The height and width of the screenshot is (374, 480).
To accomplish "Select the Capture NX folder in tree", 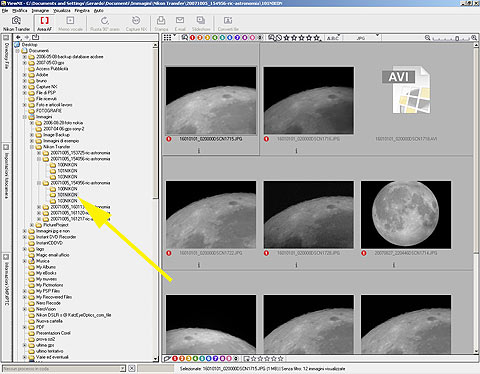I will coord(46,87).
